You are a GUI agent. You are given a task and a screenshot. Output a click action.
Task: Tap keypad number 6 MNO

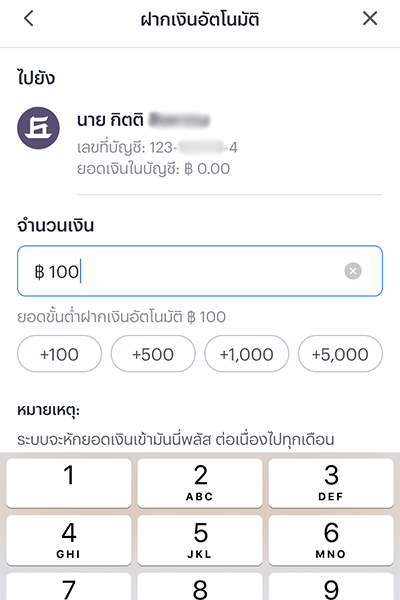[331, 540]
